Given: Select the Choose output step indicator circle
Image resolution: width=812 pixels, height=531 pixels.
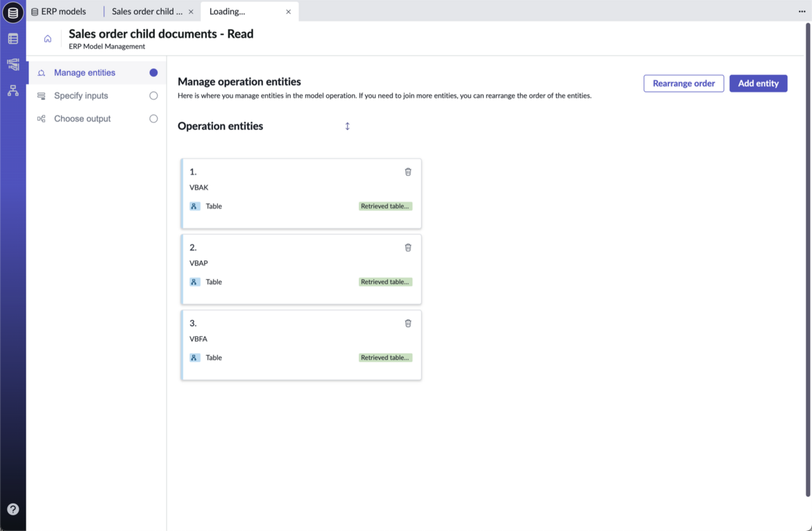Looking at the screenshot, I should click(x=153, y=119).
